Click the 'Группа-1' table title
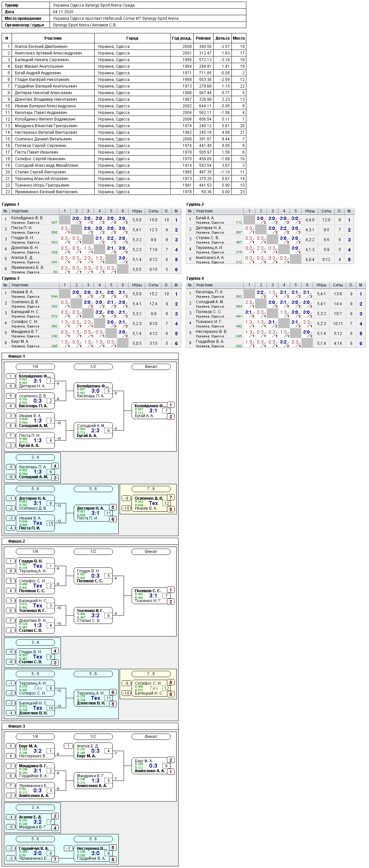This screenshot has width=369, height=868. (11, 204)
